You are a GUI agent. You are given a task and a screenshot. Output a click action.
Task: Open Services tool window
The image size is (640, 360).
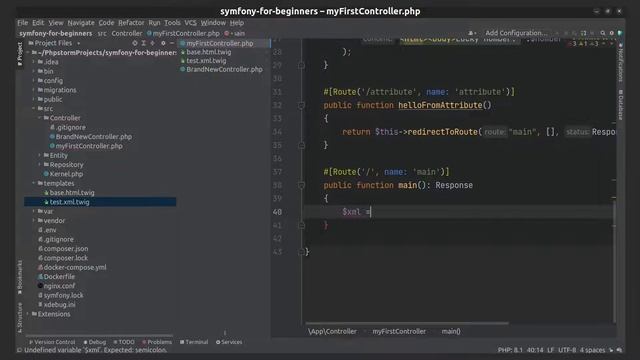[229, 342]
